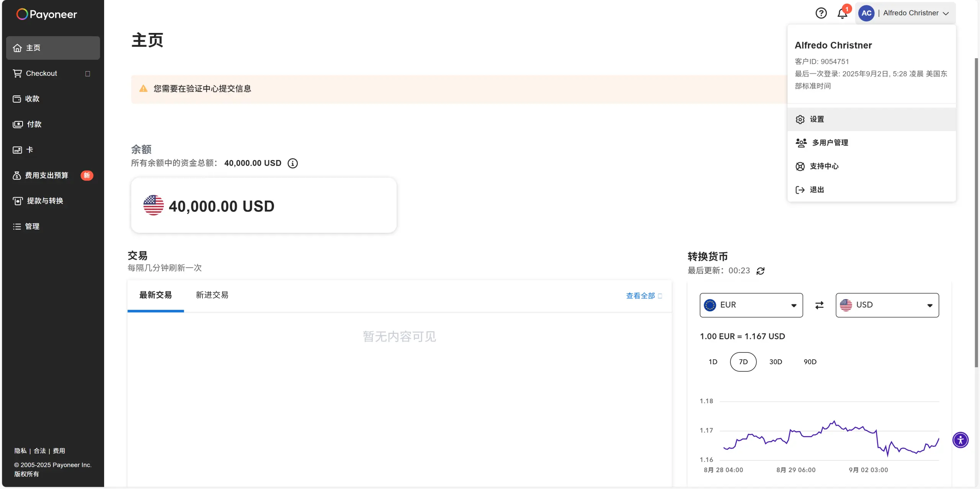Switch to the 最新交易 tab
The image size is (980, 489).
coord(155,295)
